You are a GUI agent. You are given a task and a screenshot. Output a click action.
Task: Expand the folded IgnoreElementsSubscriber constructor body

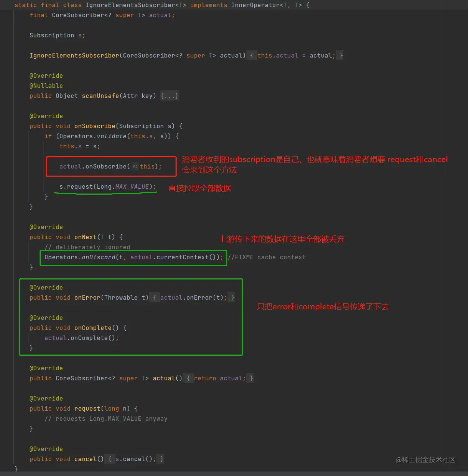pos(251,56)
